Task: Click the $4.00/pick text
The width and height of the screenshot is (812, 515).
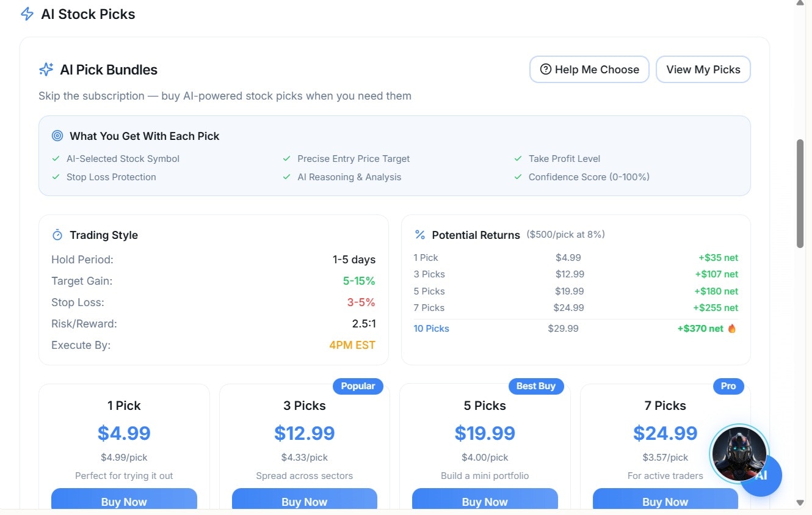Action: 485,458
